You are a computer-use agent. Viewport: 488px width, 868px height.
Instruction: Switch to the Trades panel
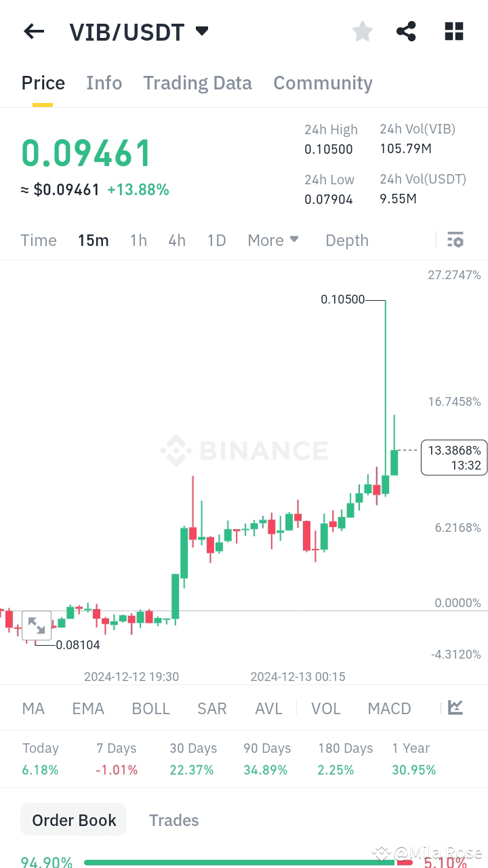(174, 820)
